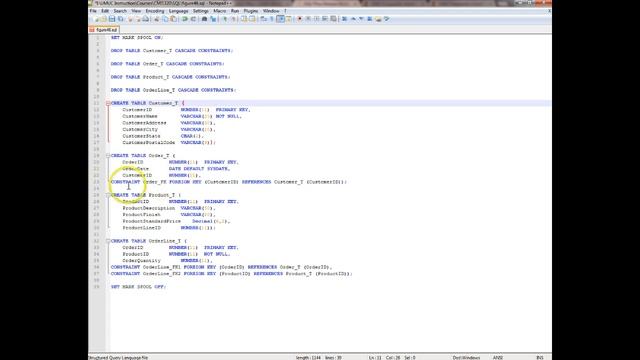Click Save Recorded Macro icon
This screenshot has width=640, height=360.
click(333, 19)
